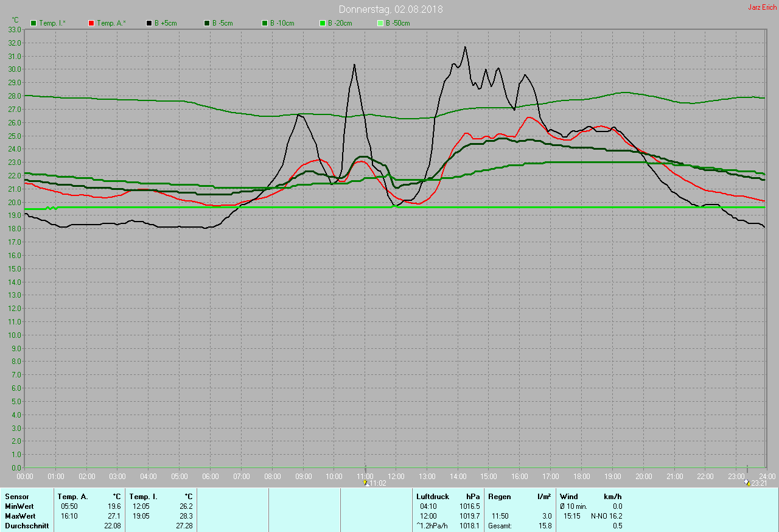Click the sunrise marker icon at 11:02

[x=366, y=483]
